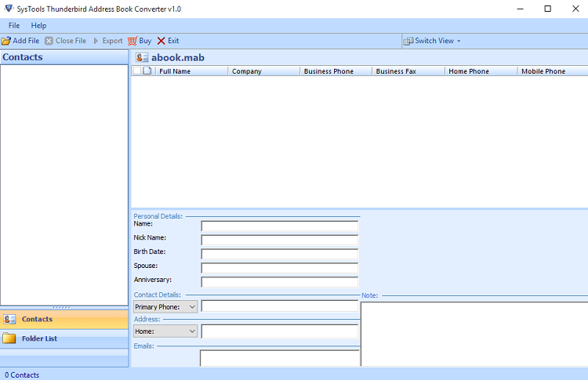Click the dotted splitter grip above Contacts tab
This screenshot has height=380, width=588.
[61, 308]
